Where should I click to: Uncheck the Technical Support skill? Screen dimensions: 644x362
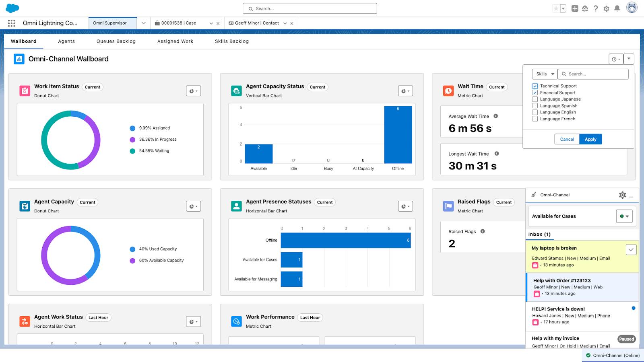(x=535, y=86)
